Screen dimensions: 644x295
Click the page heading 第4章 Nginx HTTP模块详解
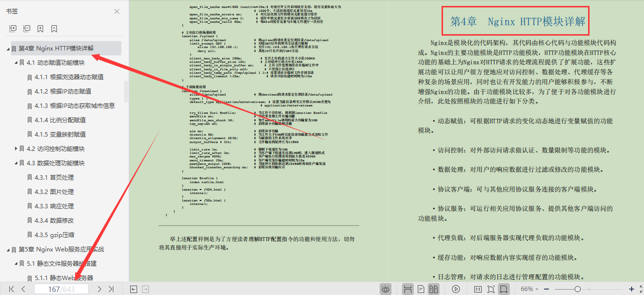click(x=517, y=21)
